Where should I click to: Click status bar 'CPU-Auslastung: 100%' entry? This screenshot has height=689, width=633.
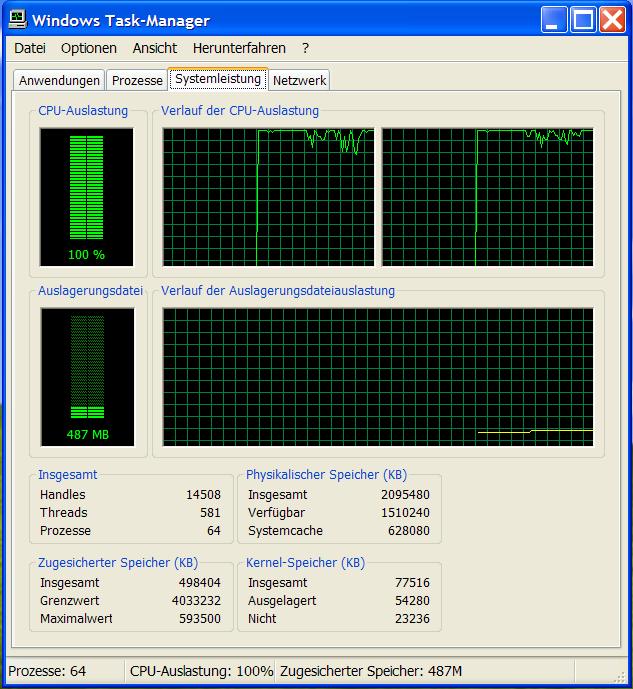pyautogui.click(x=201, y=671)
